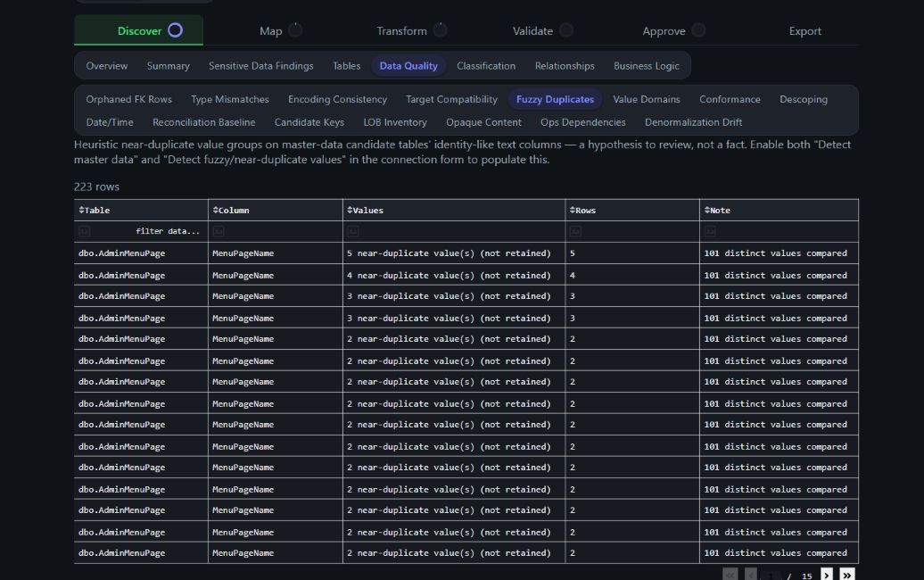Open the Discover stage
924x580 pixels.
tap(139, 30)
